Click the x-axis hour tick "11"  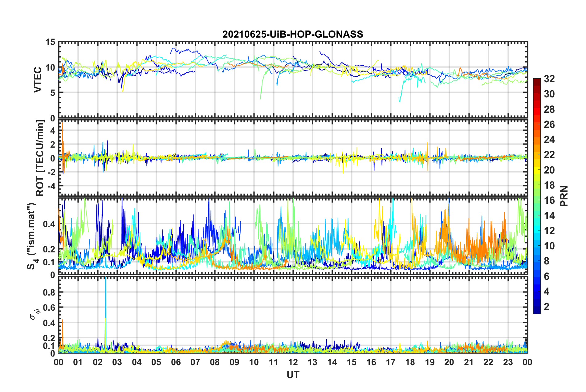tap(274, 362)
